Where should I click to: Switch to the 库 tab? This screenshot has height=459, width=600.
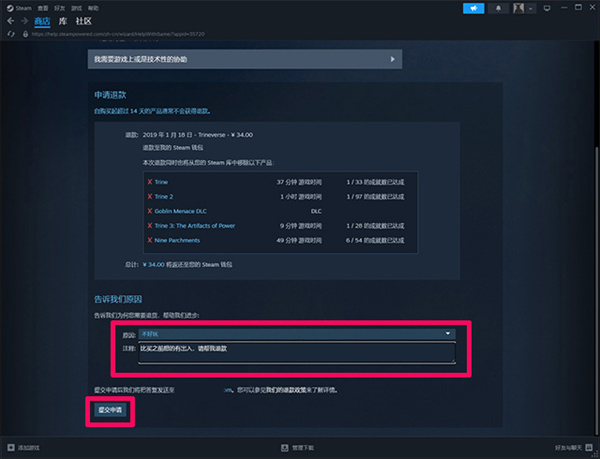[62, 21]
